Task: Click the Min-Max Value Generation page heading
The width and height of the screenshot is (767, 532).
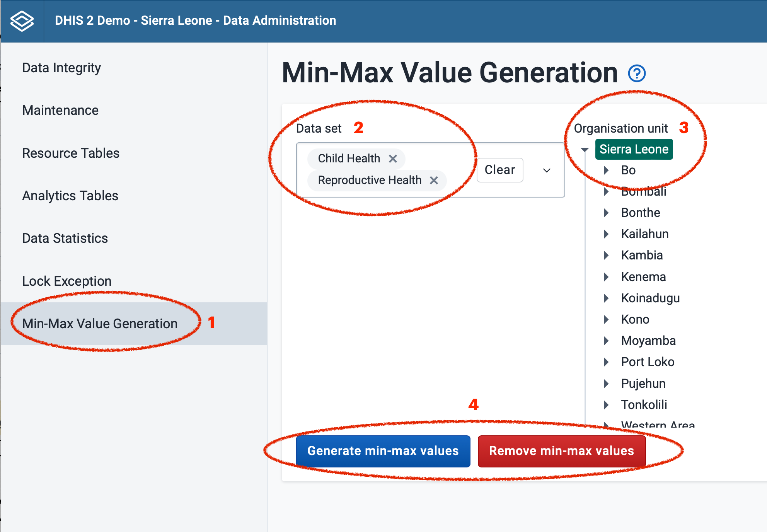Action: pyautogui.click(x=450, y=73)
